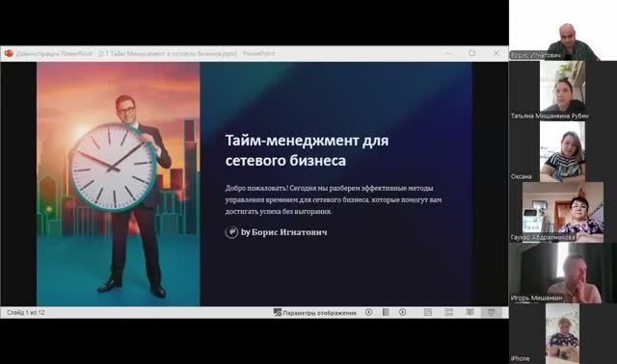Click the man holding clock image
The image size is (617, 364).
click(118, 184)
